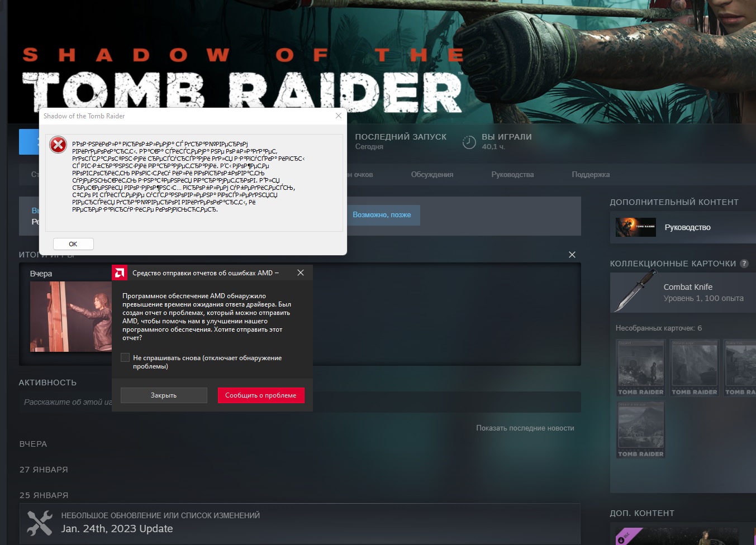
Task: Select the trading card showing a mountain landscape
Action: 641,430
